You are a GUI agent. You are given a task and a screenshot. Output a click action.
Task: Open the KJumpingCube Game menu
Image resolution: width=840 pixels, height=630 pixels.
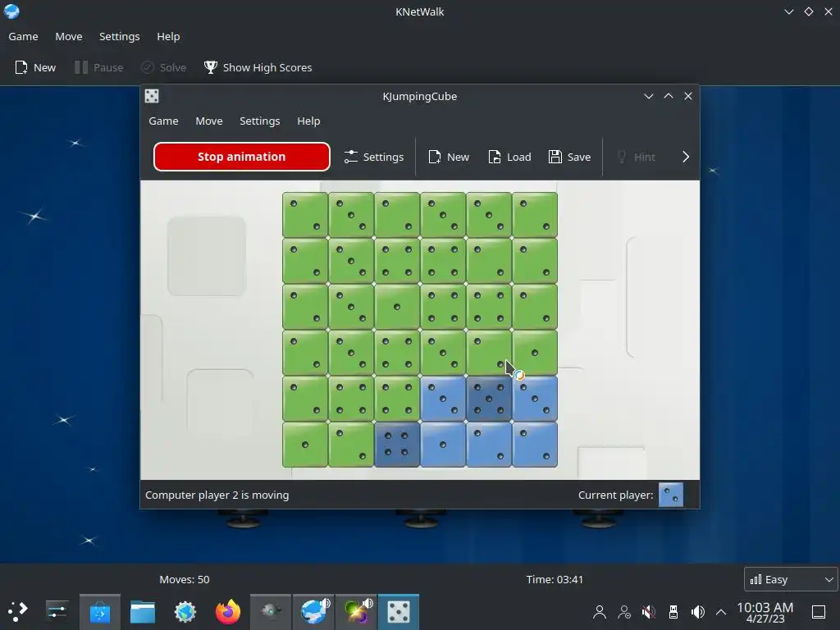pos(163,121)
